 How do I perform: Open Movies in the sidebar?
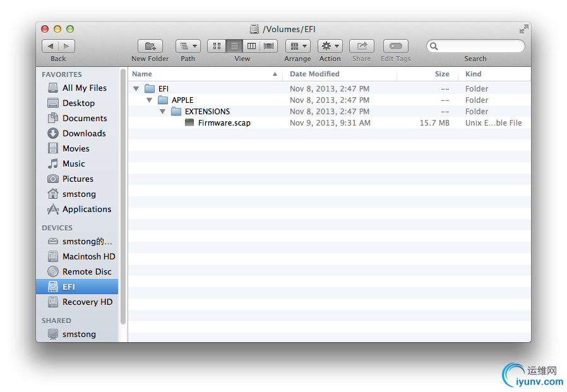78,148
